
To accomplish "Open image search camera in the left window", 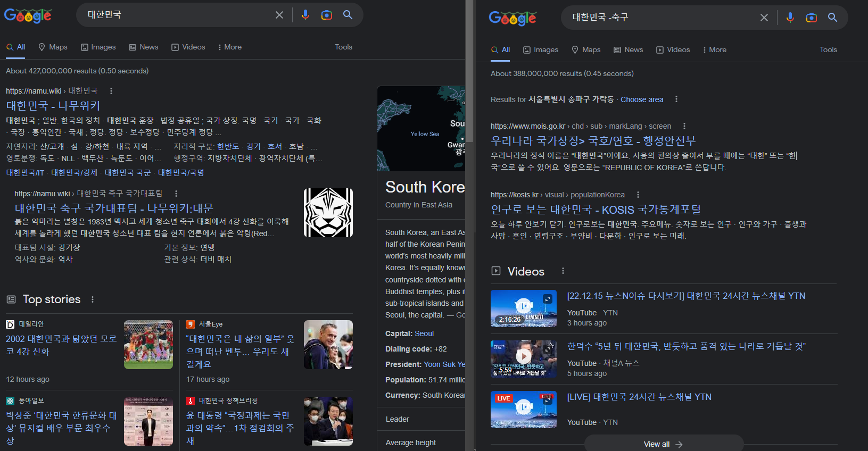I will pyautogui.click(x=326, y=15).
